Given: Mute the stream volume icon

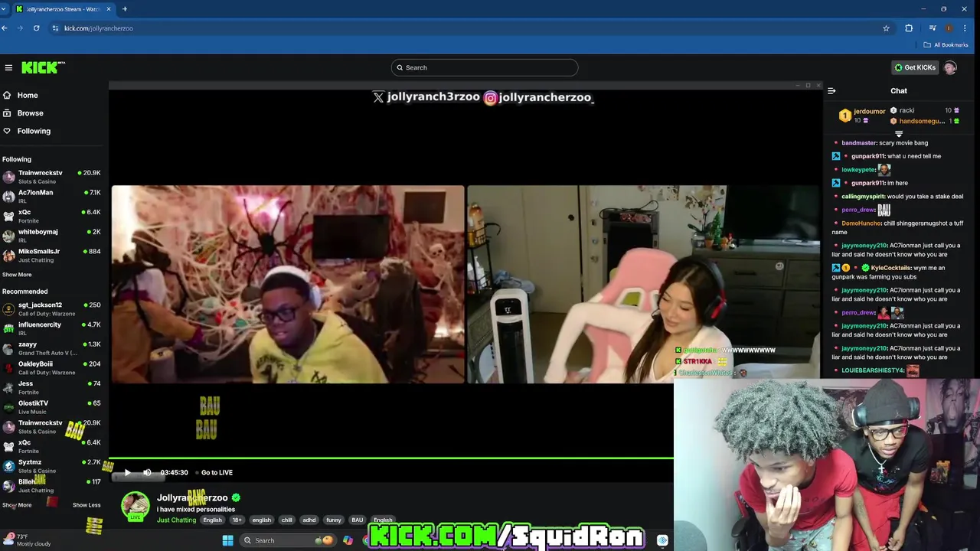Looking at the screenshot, I should tap(147, 472).
